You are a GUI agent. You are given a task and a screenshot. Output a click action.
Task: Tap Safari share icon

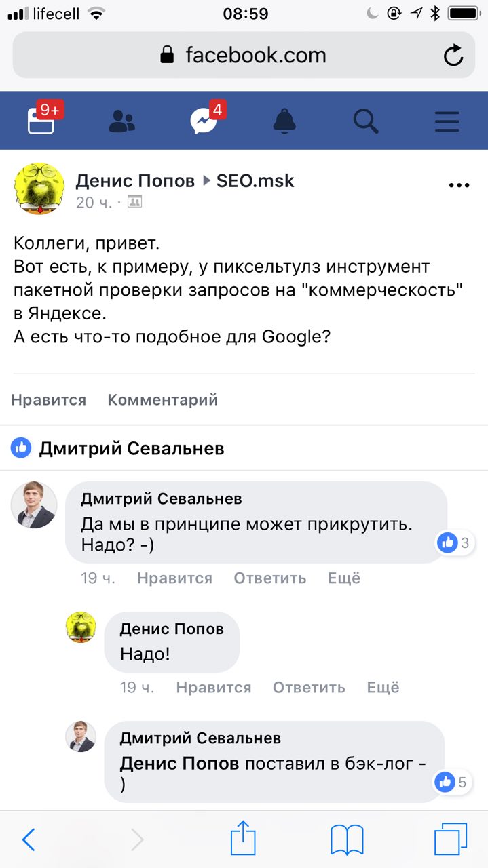[242, 840]
